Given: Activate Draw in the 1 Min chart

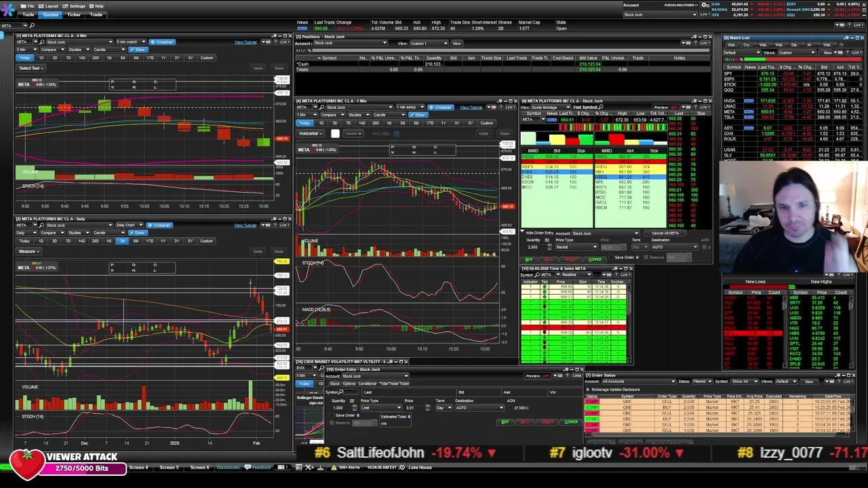Looking at the screenshot, I should tap(418, 115).
